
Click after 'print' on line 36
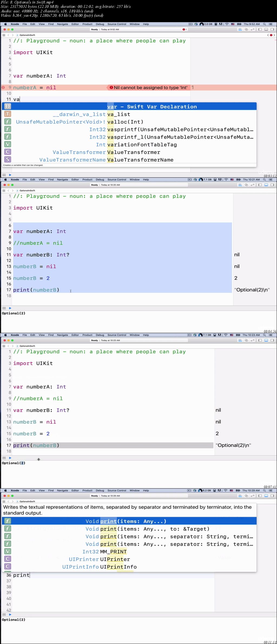pos(30,575)
